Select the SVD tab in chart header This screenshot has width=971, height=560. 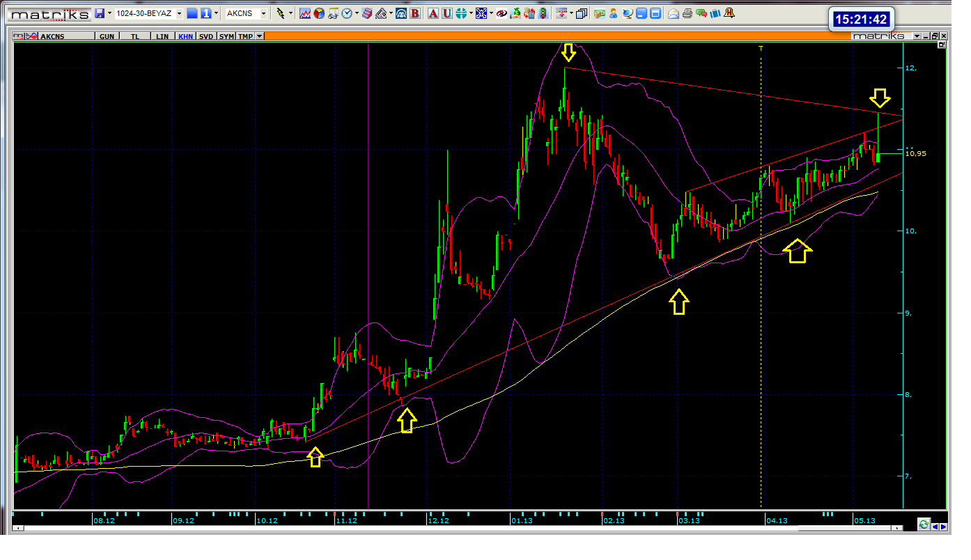tap(206, 36)
